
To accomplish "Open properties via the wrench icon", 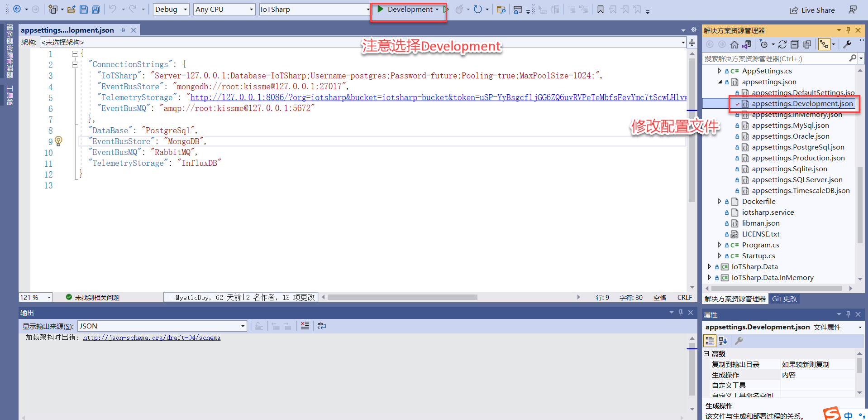I will coord(847,44).
